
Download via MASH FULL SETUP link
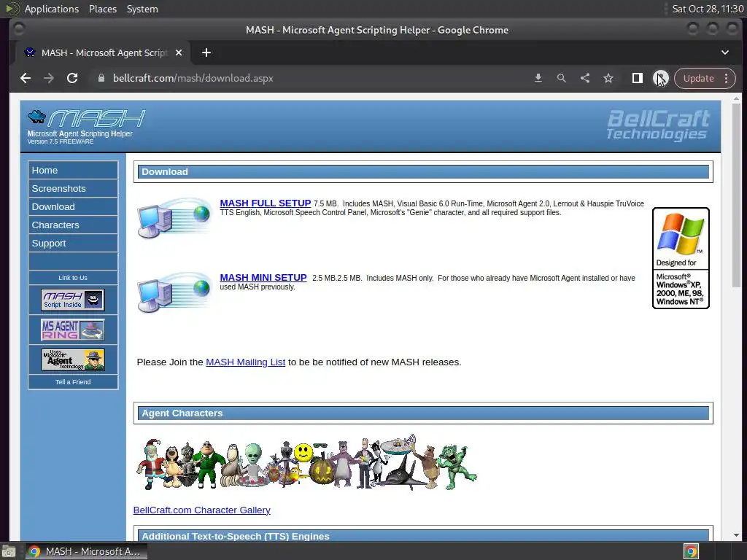(x=266, y=203)
